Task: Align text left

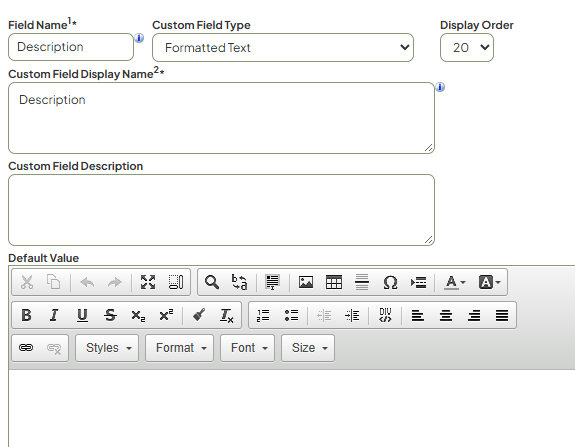Action: (x=418, y=315)
